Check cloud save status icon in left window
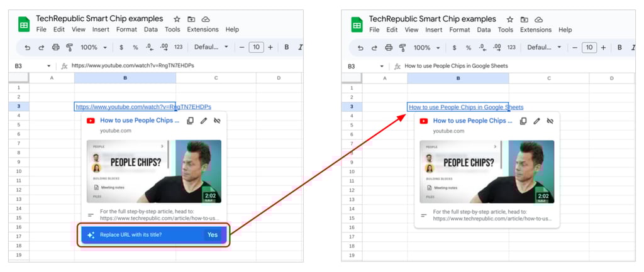Screen dimensions: 644x272 (x=206, y=19)
